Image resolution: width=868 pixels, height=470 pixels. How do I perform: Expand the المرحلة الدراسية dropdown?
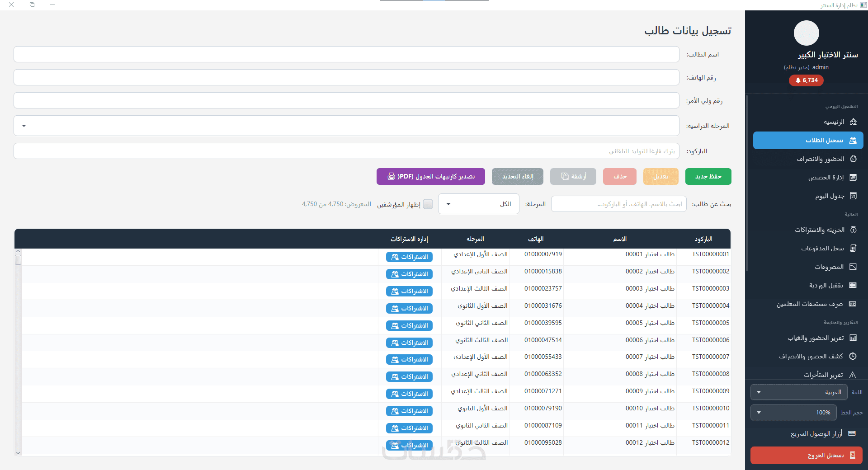(x=346, y=126)
